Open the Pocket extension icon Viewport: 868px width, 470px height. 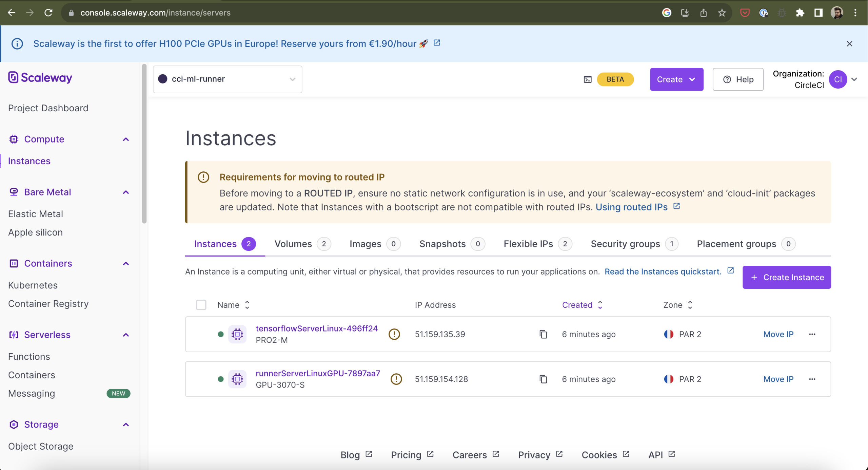pyautogui.click(x=745, y=13)
